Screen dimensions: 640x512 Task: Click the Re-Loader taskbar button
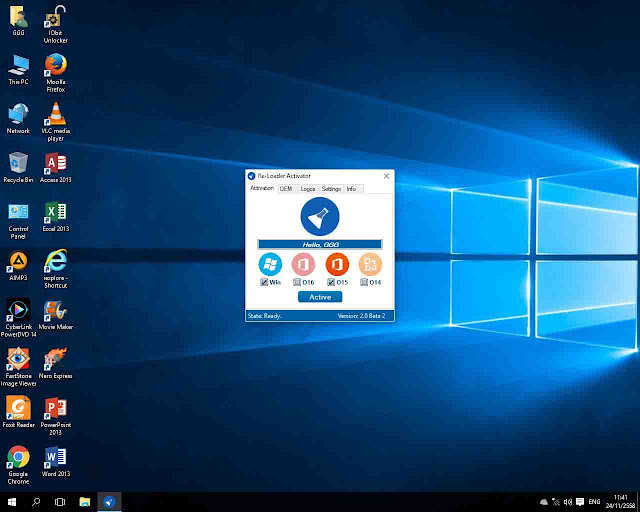pos(109,502)
